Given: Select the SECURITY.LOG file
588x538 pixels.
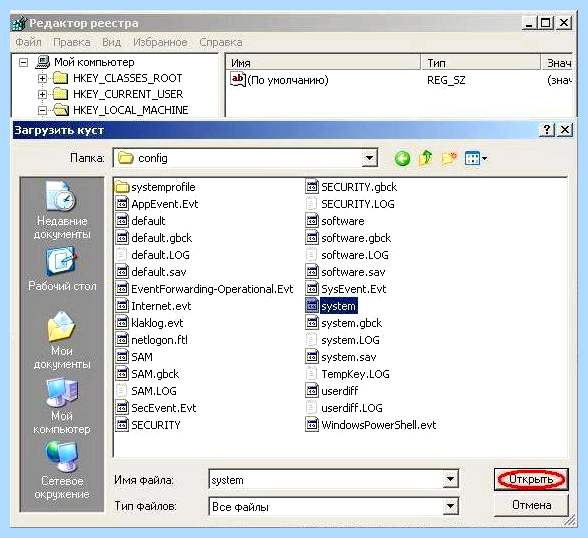Looking at the screenshot, I should [350, 204].
